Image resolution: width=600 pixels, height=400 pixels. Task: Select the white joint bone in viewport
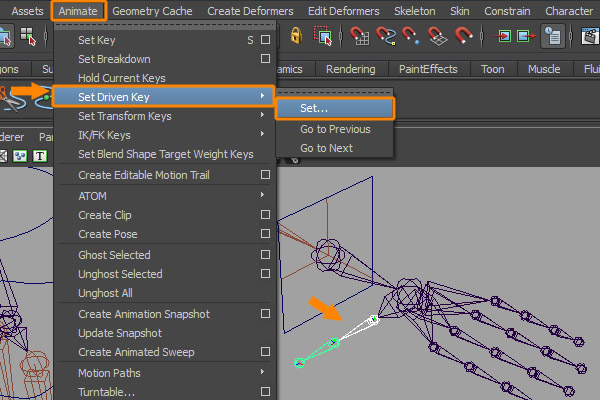pos(355,331)
